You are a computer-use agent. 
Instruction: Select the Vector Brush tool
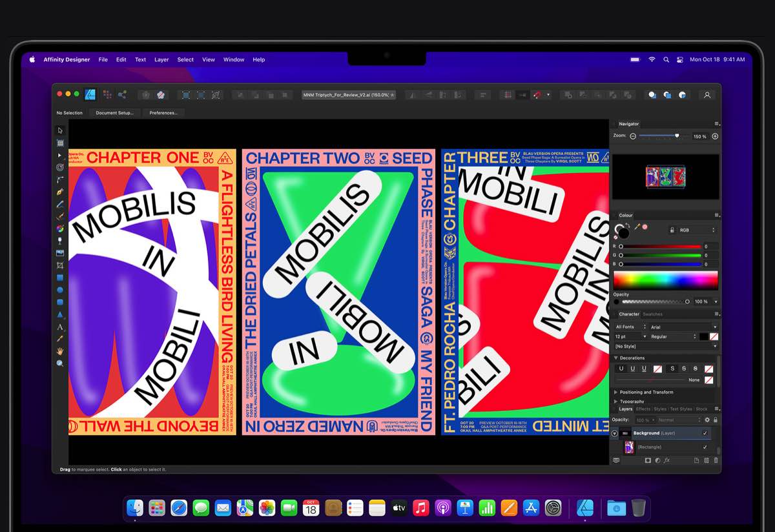(x=60, y=216)
